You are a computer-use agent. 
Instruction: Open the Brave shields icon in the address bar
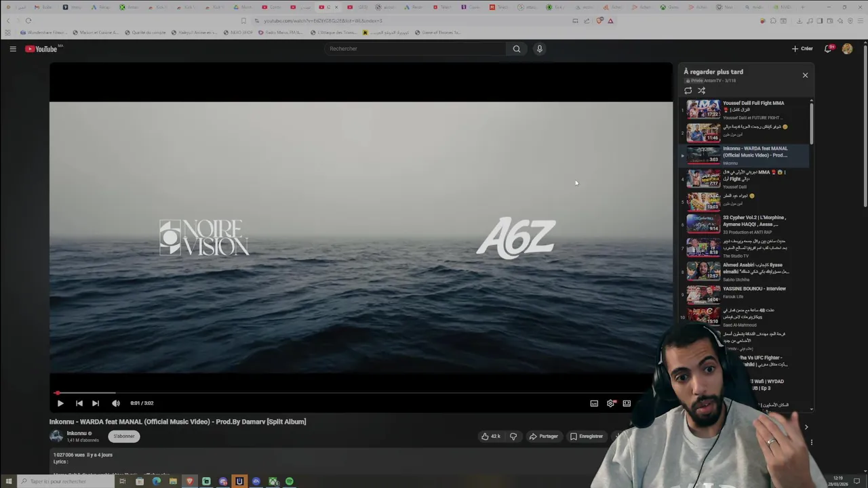click(x=599, y=21)
